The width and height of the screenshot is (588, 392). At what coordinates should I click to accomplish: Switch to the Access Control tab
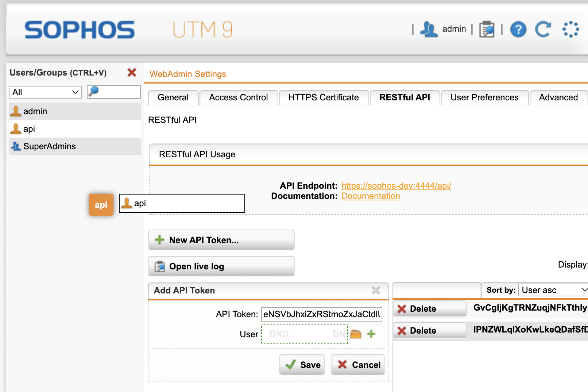coord(239,97)
